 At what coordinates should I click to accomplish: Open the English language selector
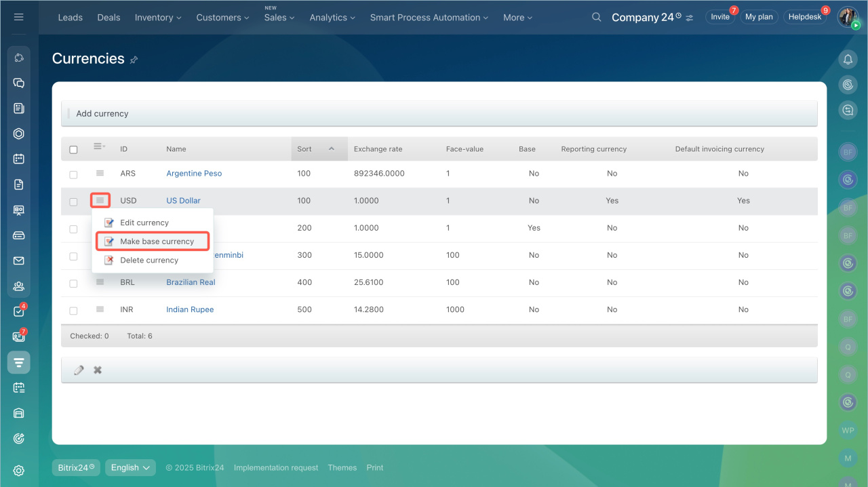click(130, 467)
